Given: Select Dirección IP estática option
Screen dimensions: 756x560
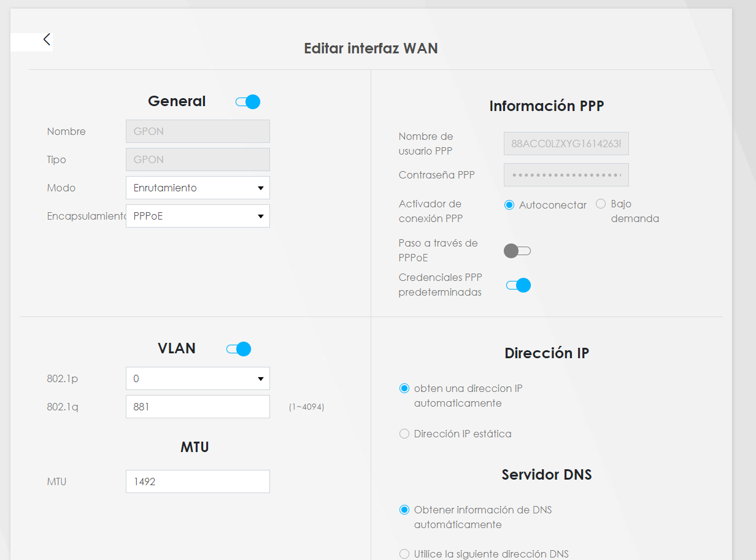Looking at the screenshot, I should click(404, 434).
